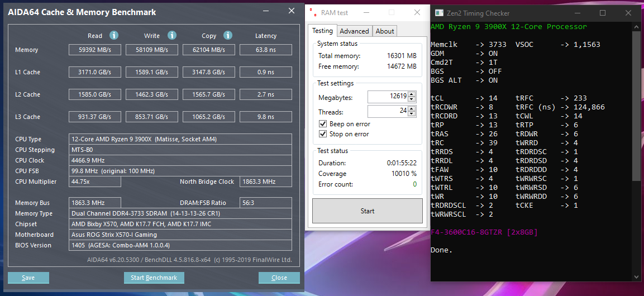Click Memory Latency value 63.8 ns

(266, 50)
